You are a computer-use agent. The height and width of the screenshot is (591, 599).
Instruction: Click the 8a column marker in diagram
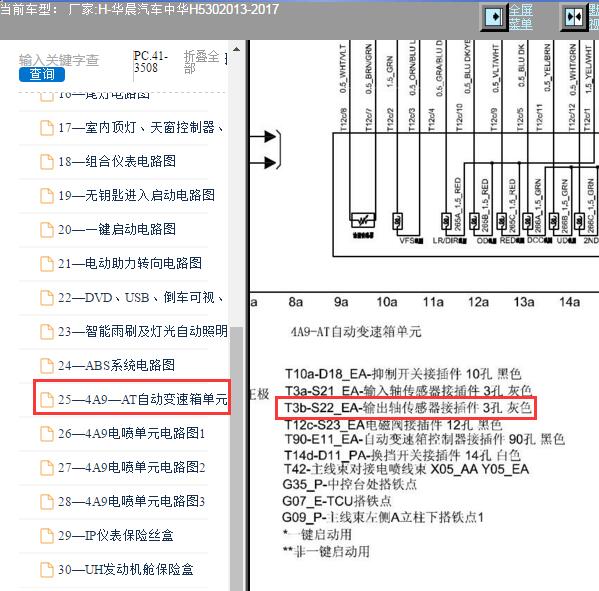tap(296, 302)
